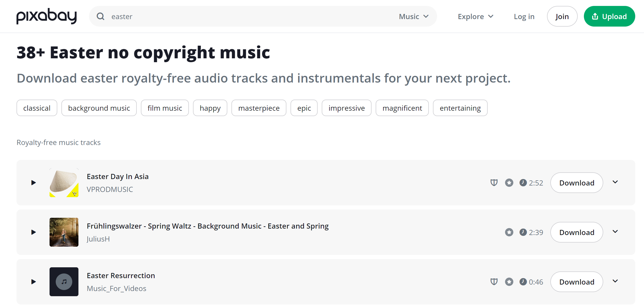644x306 pixels.
Task: Select the film music tag
Action: point(165,108)
